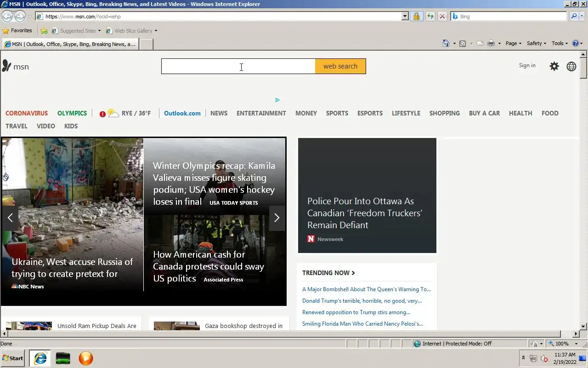Open MSN settings gear icon

[554, 66]
